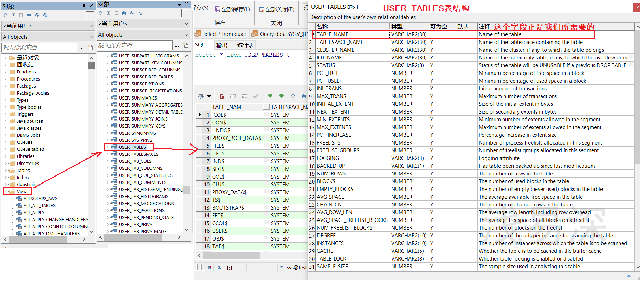The height and width of the screenshot is (282, 644).
Task: Click the delete record icon in the grid toolbar
Action: point(244,96)
